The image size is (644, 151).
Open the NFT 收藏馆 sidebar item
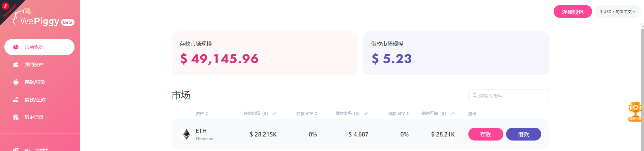pyautogui.click(x=36, y=149)
